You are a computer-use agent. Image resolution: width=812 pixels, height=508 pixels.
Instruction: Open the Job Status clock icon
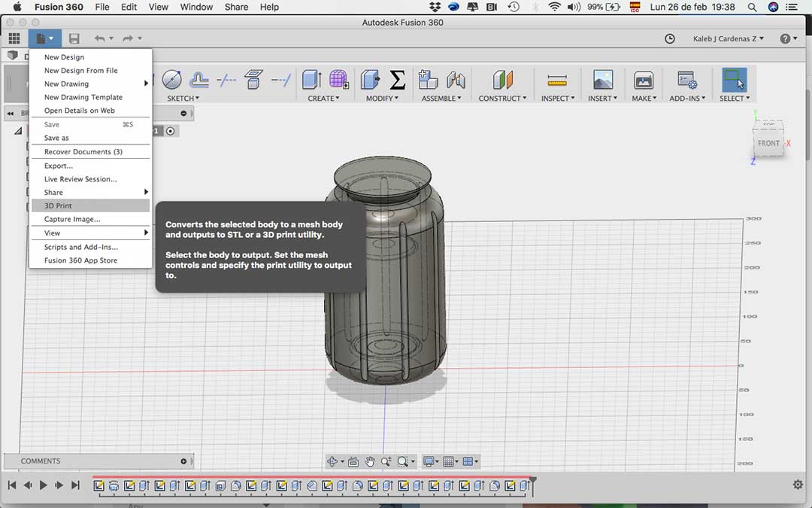(x=670, y=38)
